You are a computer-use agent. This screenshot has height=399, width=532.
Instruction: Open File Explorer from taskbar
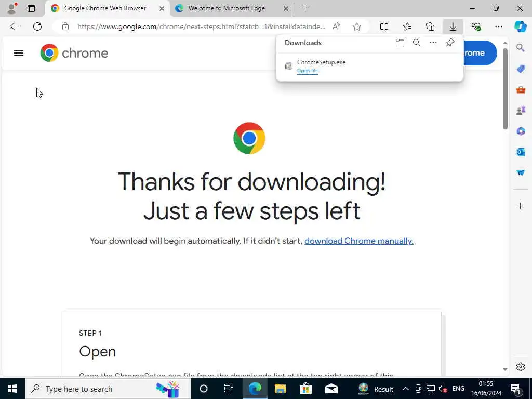280,389
